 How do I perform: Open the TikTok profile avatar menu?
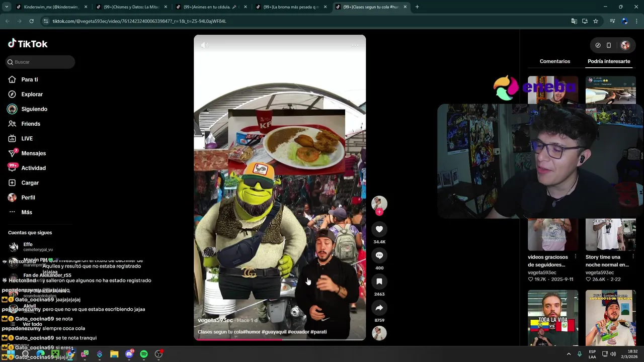(625, 45)
